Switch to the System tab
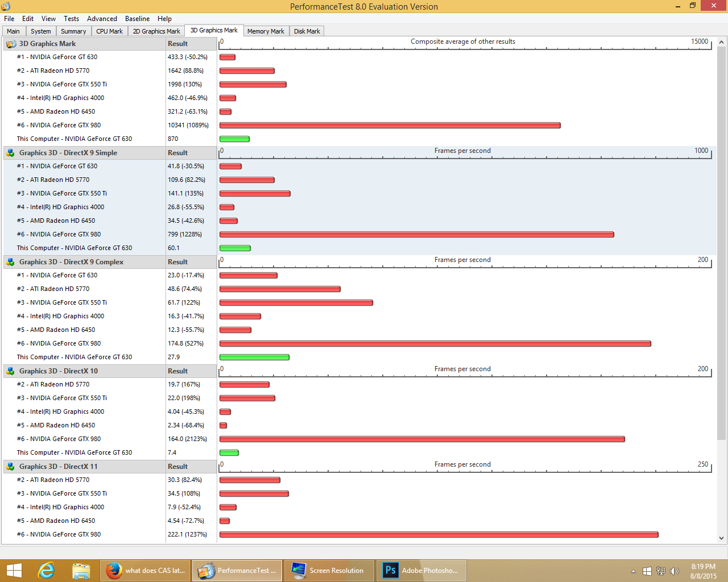728x582 pixels. (41, 31)
